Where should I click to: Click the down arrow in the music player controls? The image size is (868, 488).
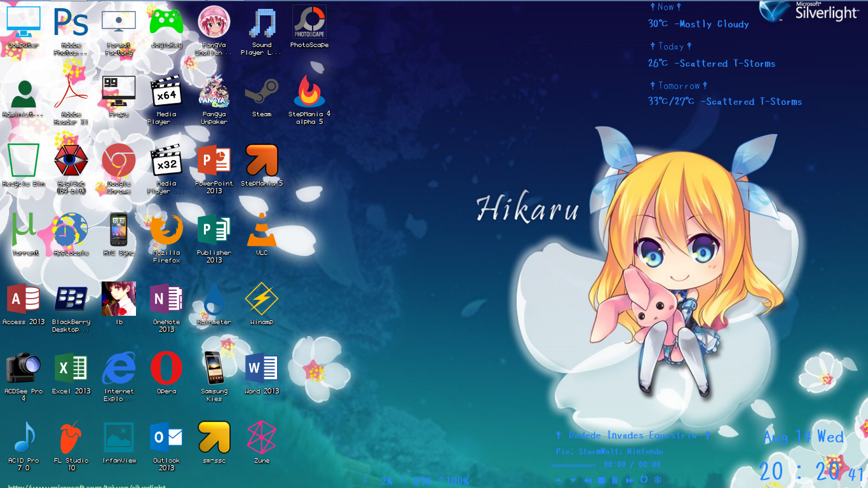tap(573, 480)
